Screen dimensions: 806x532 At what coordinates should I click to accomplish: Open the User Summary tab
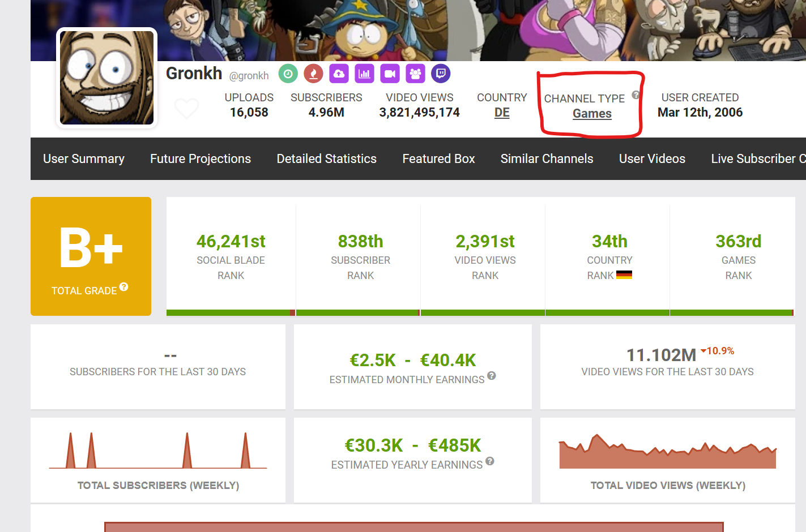(x=84, y=159)
